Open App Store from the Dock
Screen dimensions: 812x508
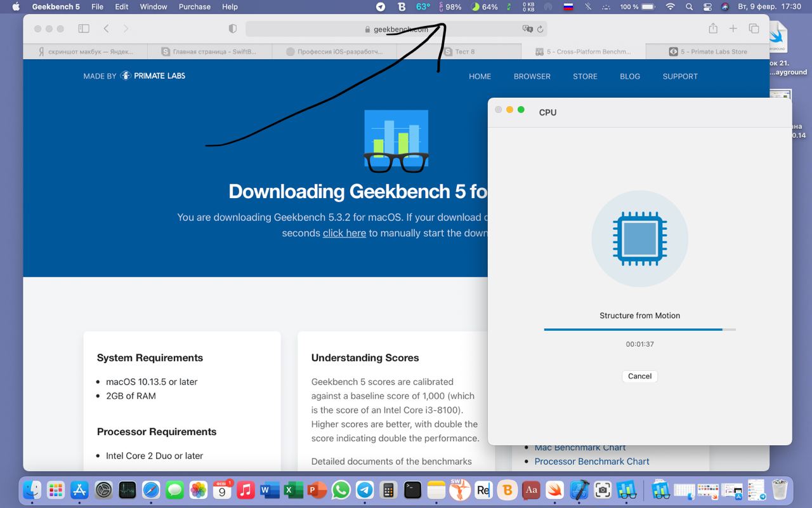pos(80,490)
